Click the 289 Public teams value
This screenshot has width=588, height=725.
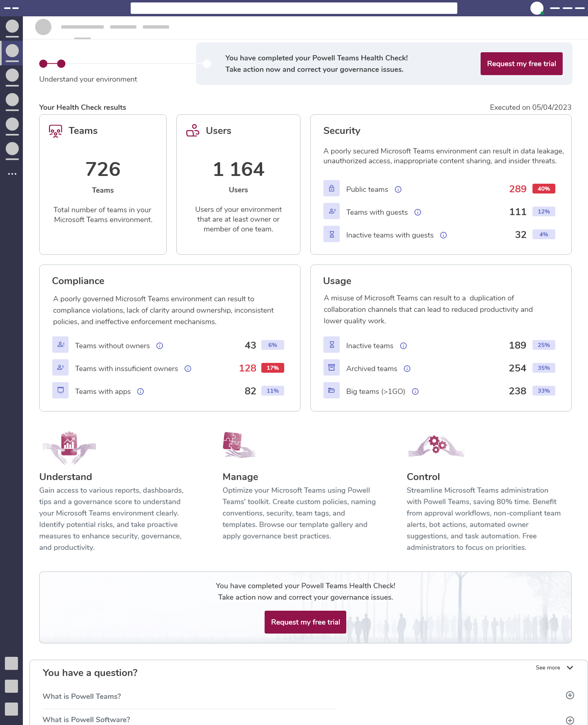(518, 189)
